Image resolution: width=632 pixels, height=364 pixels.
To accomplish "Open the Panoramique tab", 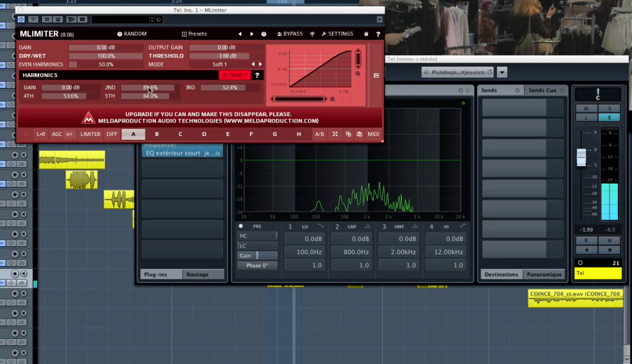I will click(x=544, y=275).
